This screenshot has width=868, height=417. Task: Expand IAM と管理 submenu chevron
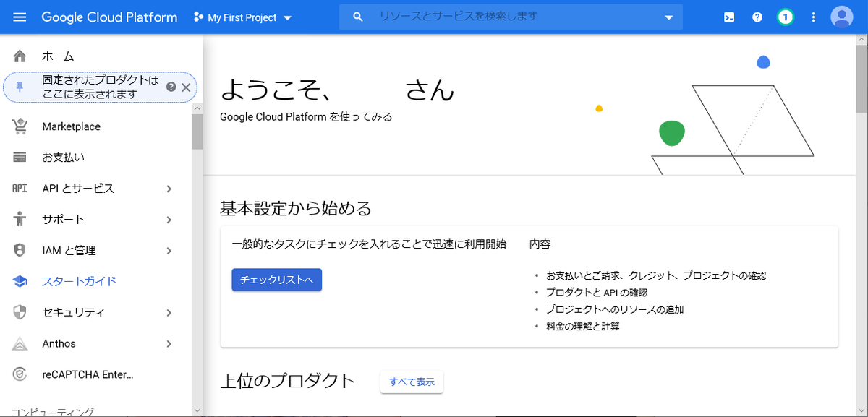169,251
